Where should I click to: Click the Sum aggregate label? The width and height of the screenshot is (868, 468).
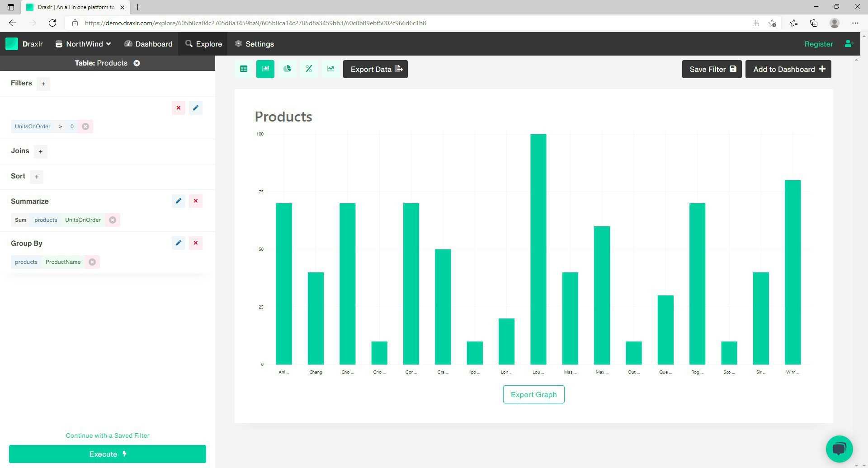click(x=21, y=220)
